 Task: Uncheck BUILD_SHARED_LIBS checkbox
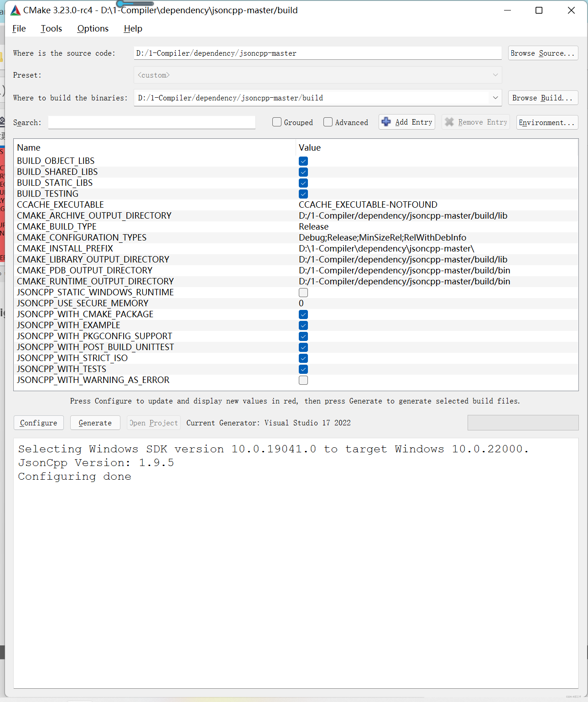click(303, 172)
